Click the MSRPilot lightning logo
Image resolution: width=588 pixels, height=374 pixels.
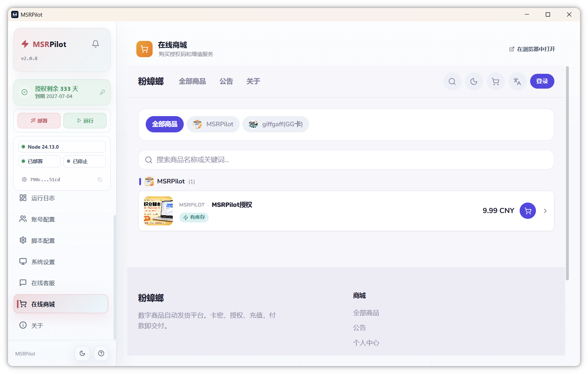click(x=25, y=44)
